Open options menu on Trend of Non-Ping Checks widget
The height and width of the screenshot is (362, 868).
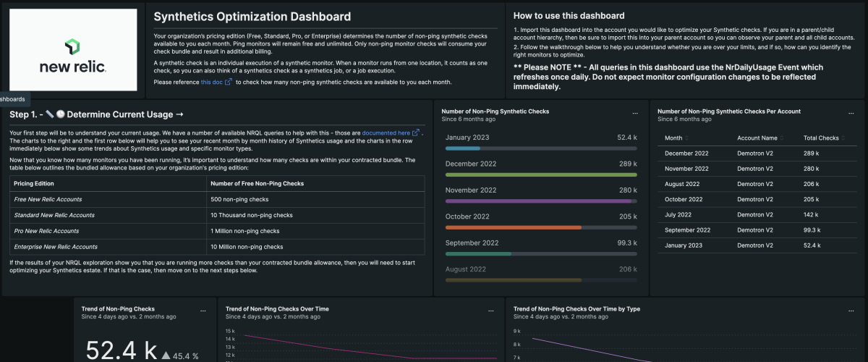(x=201, y=311)
